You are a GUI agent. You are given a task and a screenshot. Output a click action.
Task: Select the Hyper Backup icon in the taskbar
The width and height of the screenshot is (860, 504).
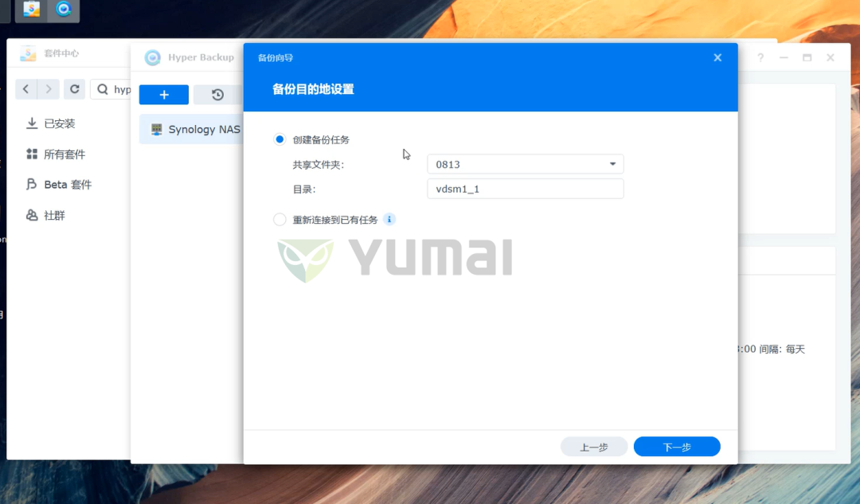click(63, 11)
